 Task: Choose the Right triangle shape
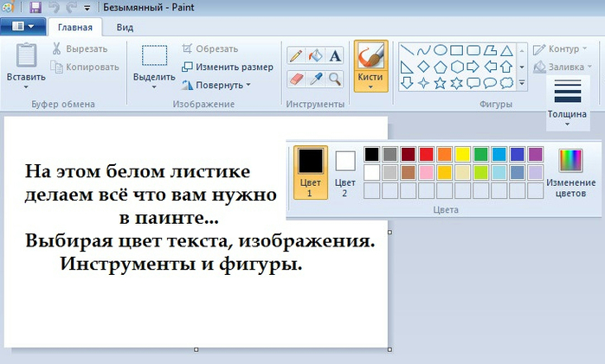point(407,67)
